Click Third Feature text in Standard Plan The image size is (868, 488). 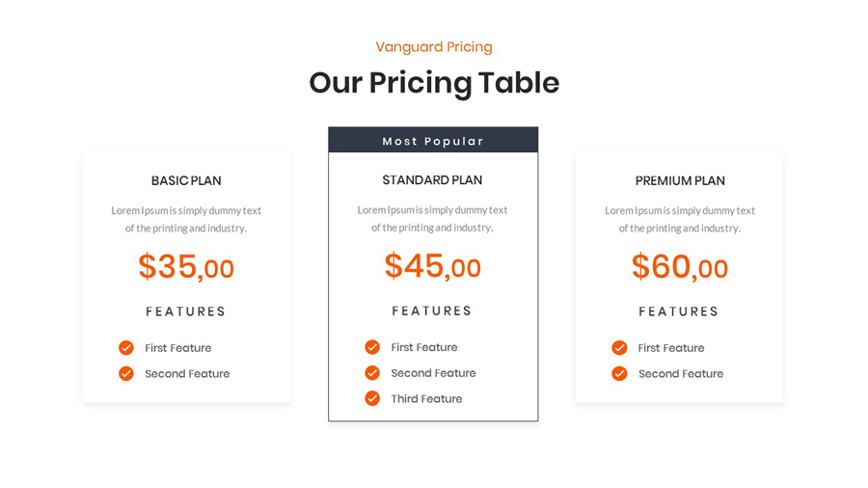(x=426, y=399)
